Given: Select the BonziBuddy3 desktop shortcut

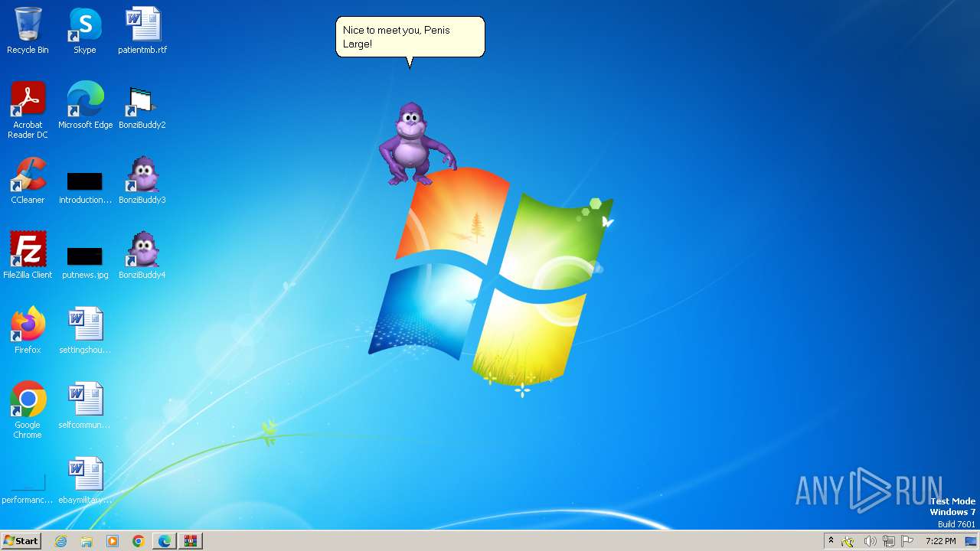Looking at the screenshot, I should 142,181.
